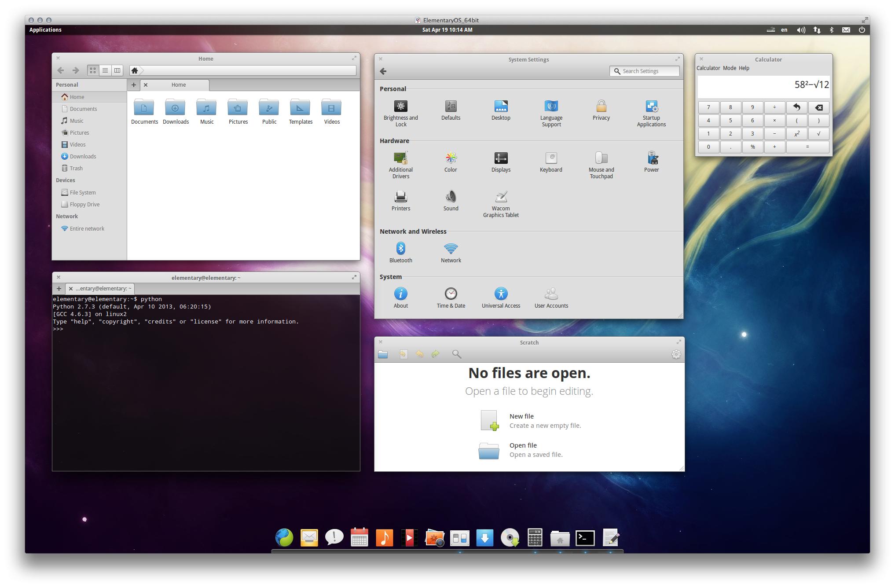
Task: Click Open file in Scratch
Action: tap(521, 449)
